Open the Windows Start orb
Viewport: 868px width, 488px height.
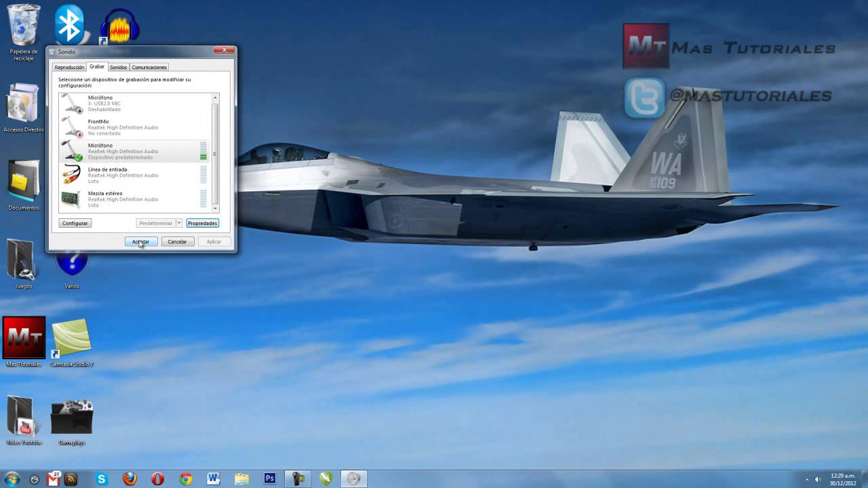pyautogui.click(x=12, y=479)
